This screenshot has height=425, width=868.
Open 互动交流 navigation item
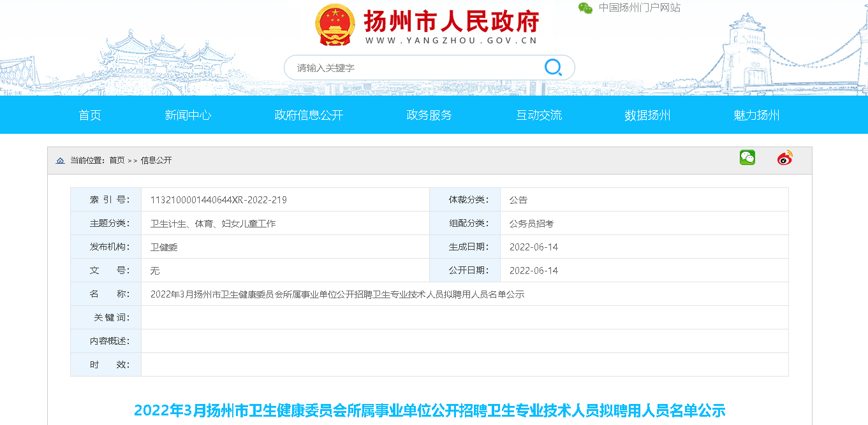[x=539, y=115]
